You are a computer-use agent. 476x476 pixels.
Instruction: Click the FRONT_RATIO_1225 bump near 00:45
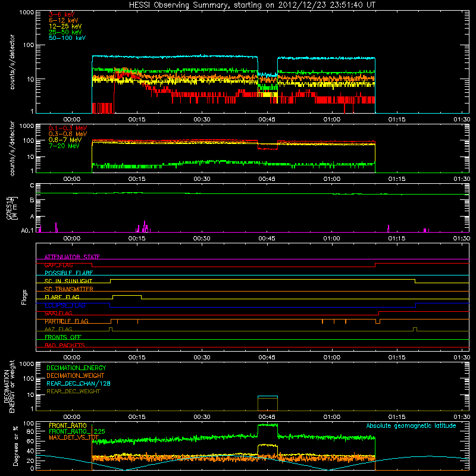click(x=267, y=425)
